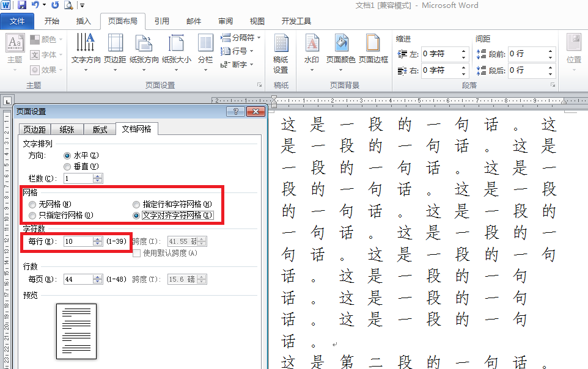The width and height of the screenshot is (588, 369).
Task: Click the 字符跨度 41.55 磅 field
Action: click(183, 241)
